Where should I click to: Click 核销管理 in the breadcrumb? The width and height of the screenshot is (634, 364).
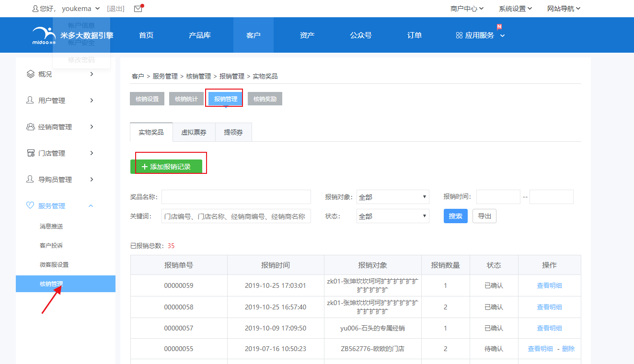coord(199,76)
